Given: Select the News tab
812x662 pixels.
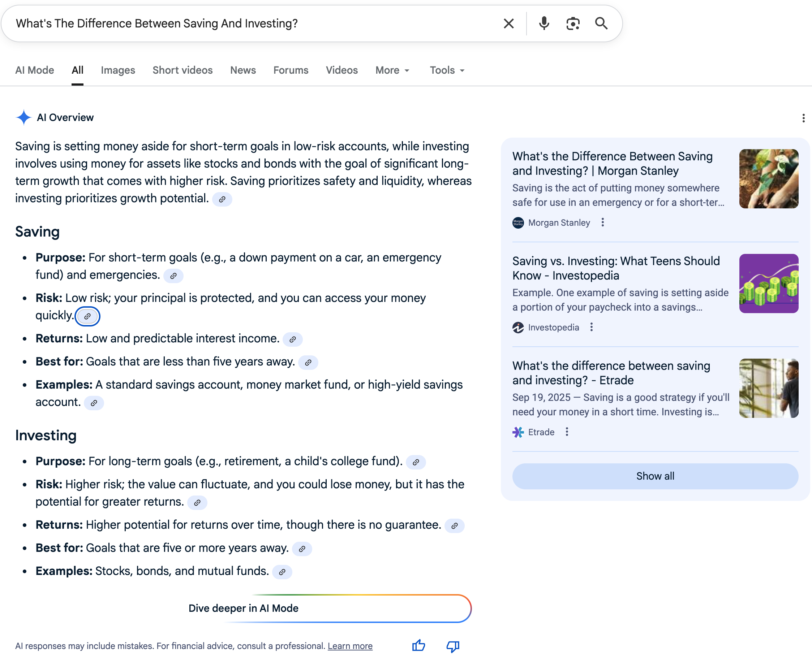Looking at the screenshot, I should 243,70.
